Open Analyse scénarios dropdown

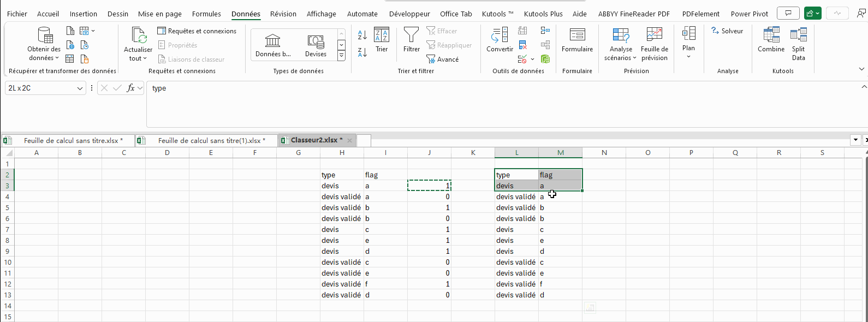click(620, 44)
